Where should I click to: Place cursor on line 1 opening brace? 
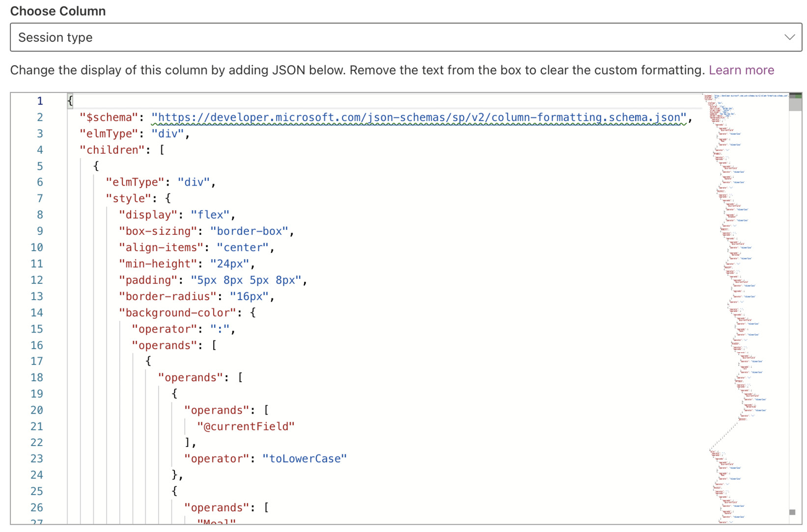(70, 101)
